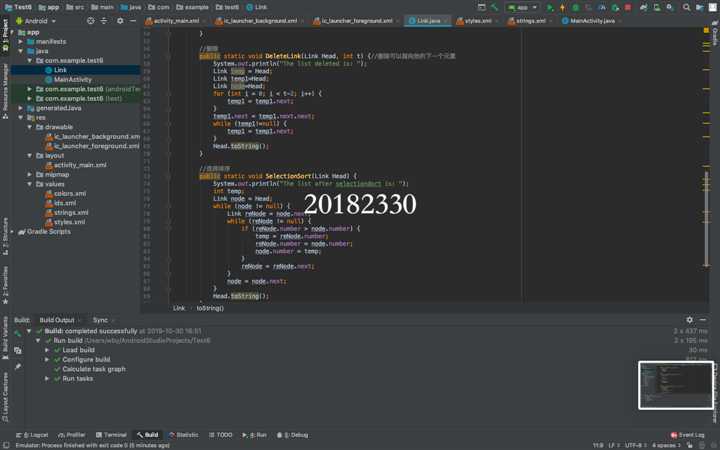This screenshot has height=450, width=720.
Task: Open Build Variants side tool window
Action: pos(5,337)
